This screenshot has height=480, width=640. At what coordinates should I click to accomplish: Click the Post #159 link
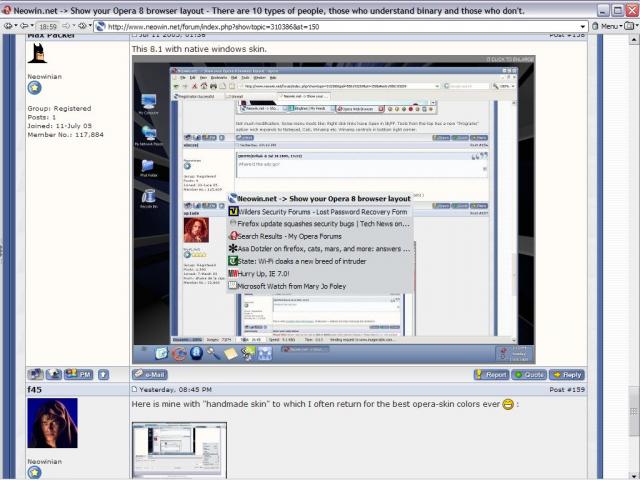pos(567,389)
